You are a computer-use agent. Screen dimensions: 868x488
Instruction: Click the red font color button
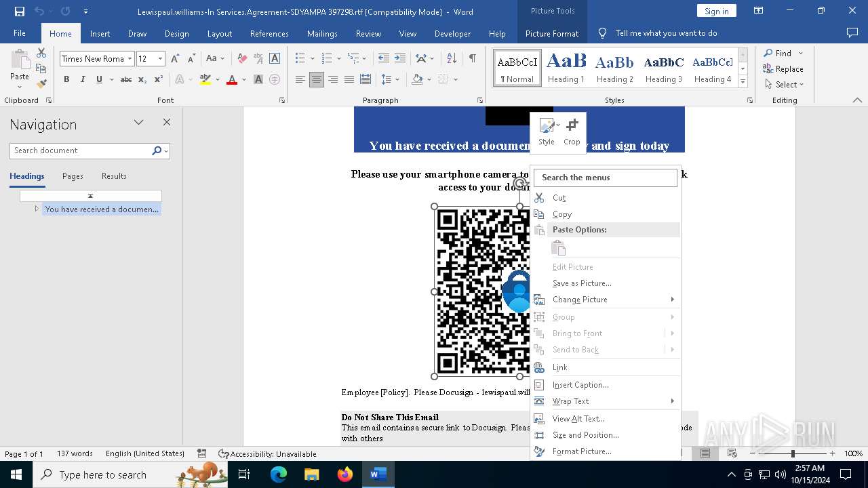click(232, 79)
